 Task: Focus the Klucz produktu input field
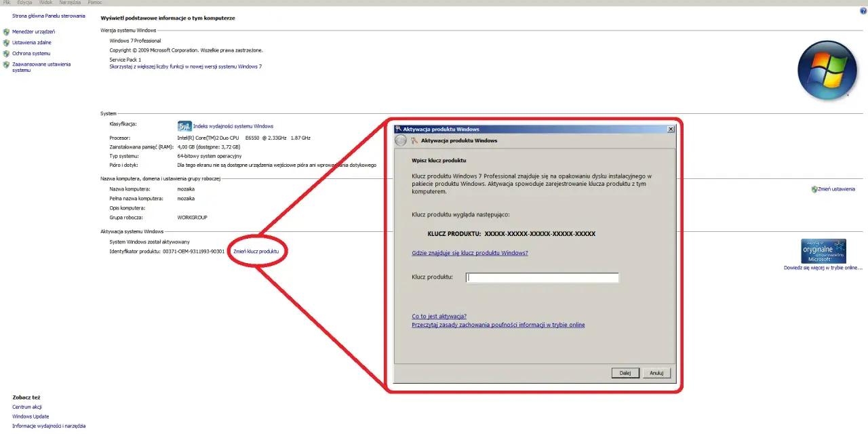tap(542, 277)
